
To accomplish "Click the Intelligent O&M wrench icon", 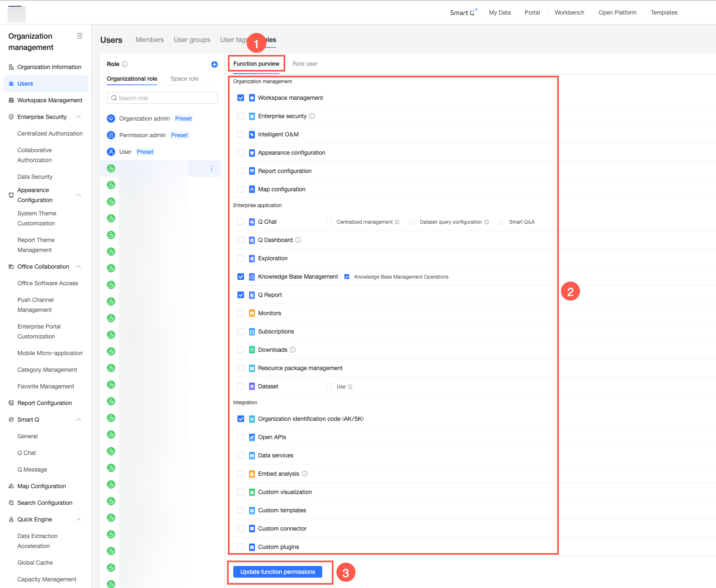I will [x=252, y=134].
